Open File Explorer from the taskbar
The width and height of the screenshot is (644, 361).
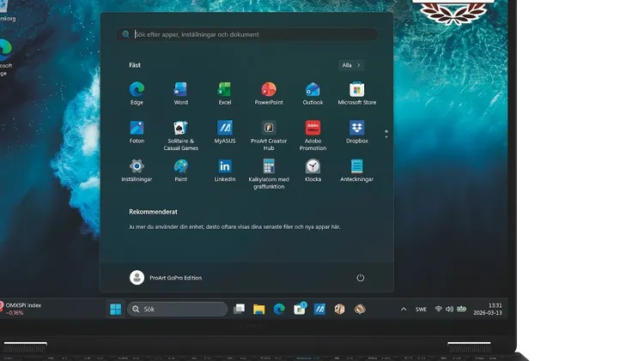[x=258, y=309]
